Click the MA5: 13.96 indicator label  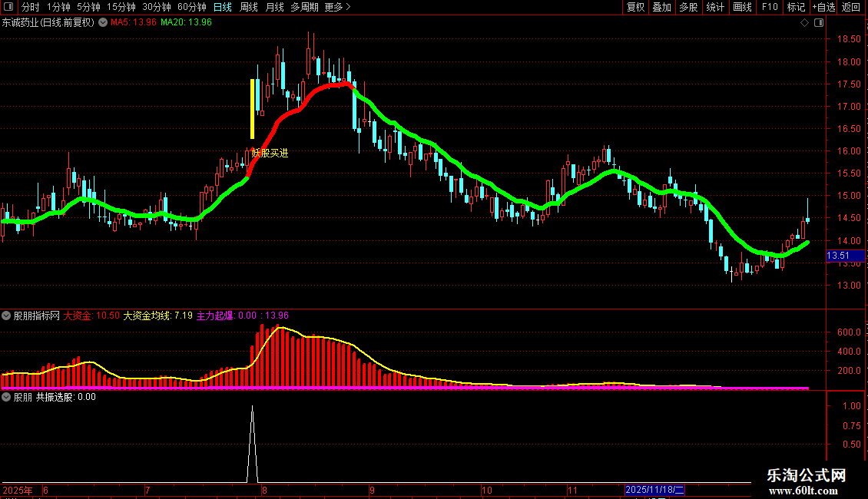tap(134, 22)
